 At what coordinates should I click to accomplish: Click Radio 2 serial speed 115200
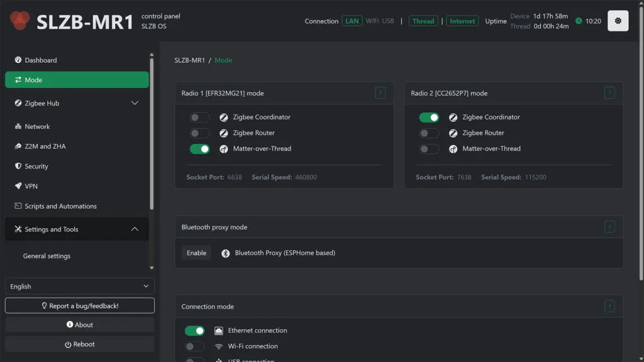coord(535,177)
